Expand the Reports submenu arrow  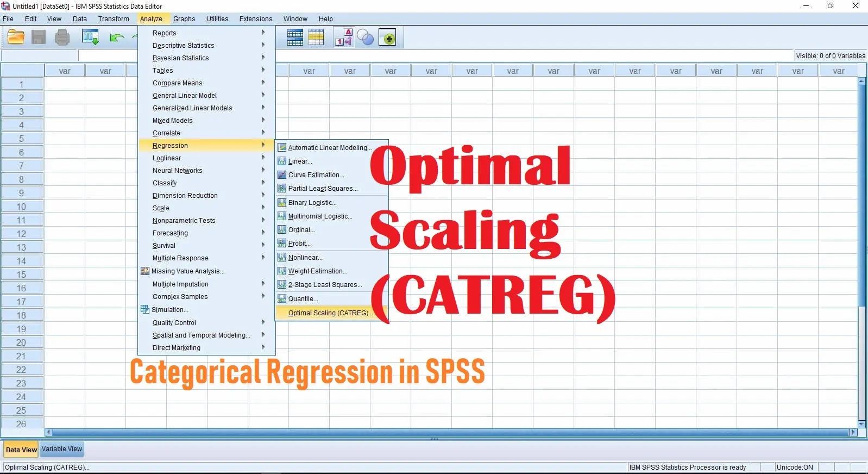click(263, 32)
